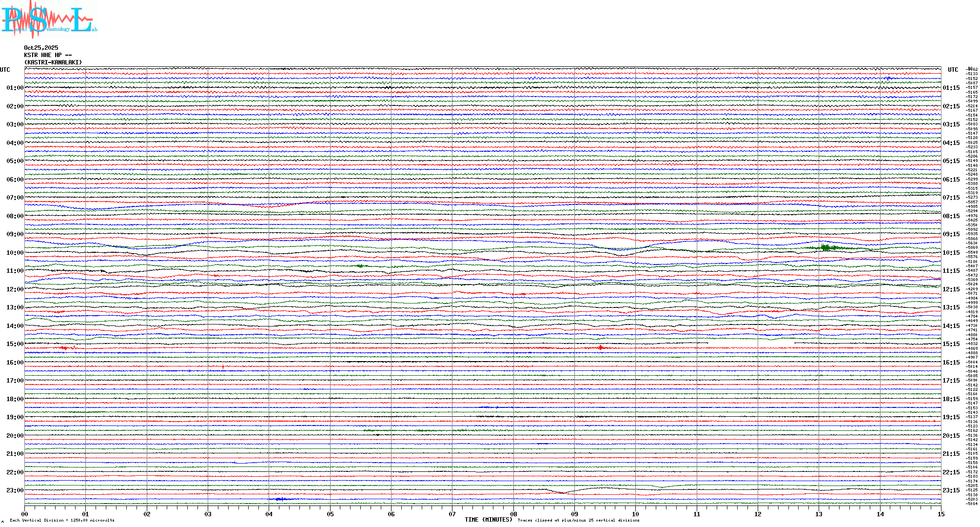Screen dimensions: 980x527
Task: Select the 07:00 hour label on left
Action: pos(15,198)
